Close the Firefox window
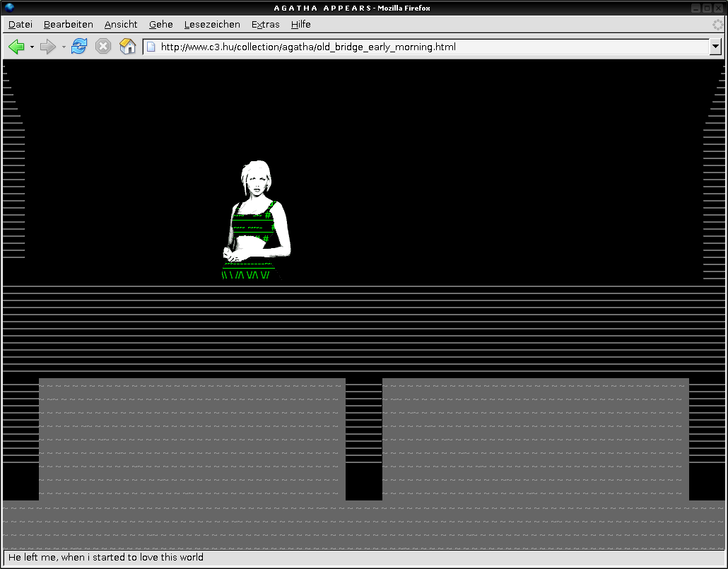Screen dimensions: 728x569 (718, 8)
